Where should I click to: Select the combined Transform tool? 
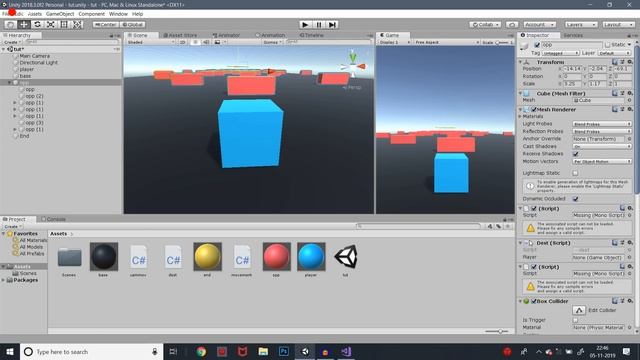pyautogui.click(x=77, y=24)
